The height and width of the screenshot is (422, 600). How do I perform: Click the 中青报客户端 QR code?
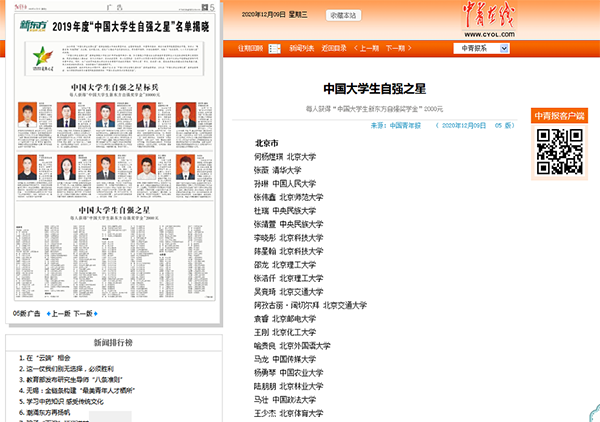pyautogui.click(x=559, y=154)
